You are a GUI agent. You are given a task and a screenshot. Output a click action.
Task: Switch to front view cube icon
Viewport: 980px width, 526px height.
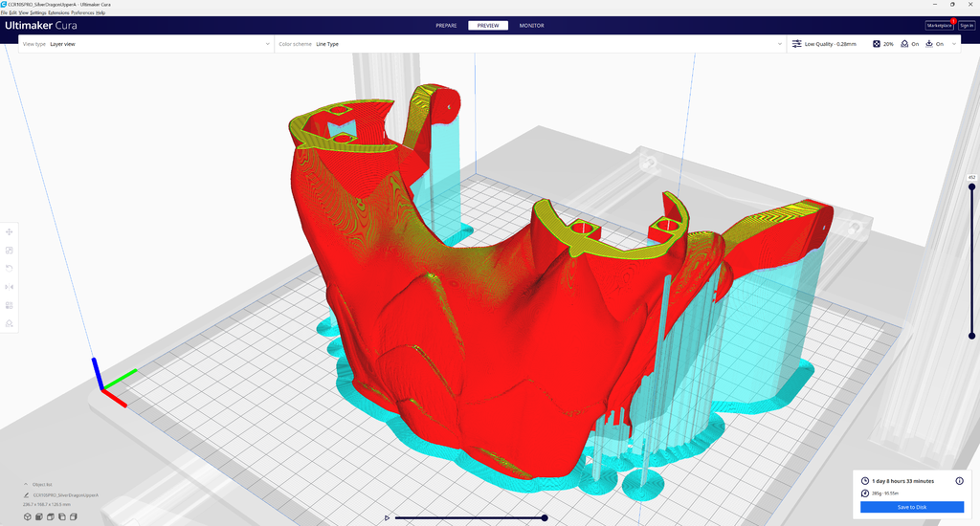tap(38, 516)
